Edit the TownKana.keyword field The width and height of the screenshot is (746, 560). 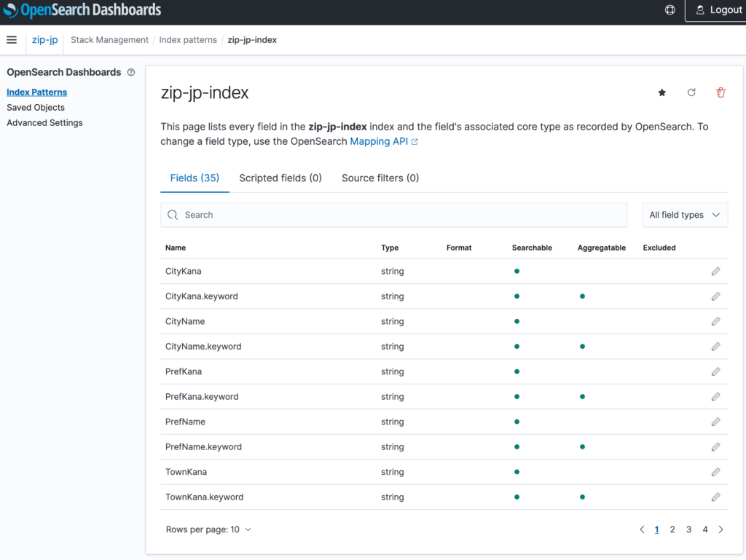click(715, 497)
